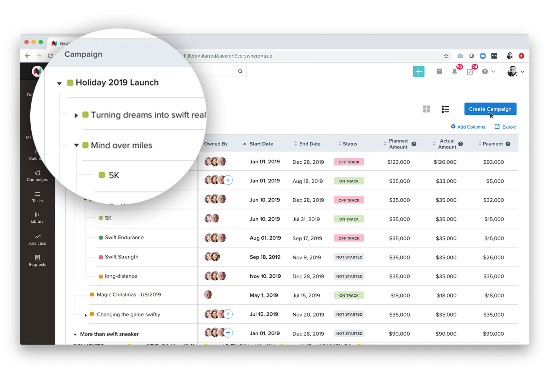Open Analytics in sidebar
This screenshot has height=392, width=549.
[37, 239]
